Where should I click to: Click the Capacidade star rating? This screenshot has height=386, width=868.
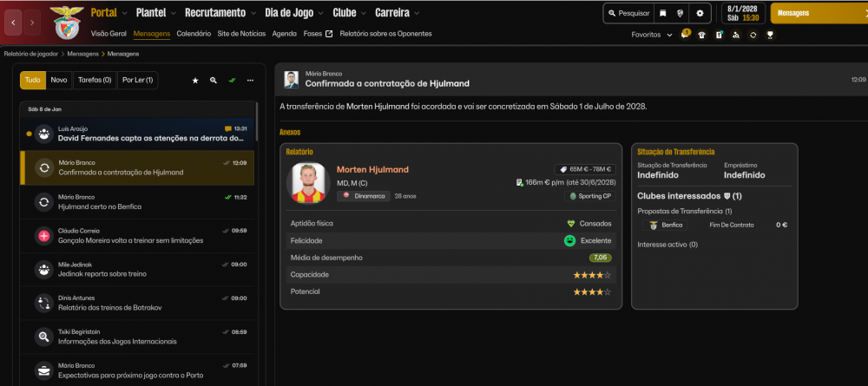click(x=592, y=275)
